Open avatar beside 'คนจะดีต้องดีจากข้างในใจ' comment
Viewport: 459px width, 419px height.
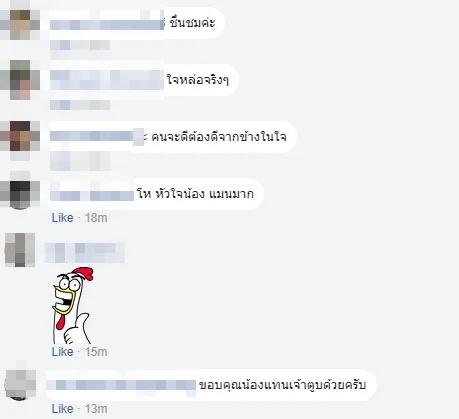coord(20,137)
